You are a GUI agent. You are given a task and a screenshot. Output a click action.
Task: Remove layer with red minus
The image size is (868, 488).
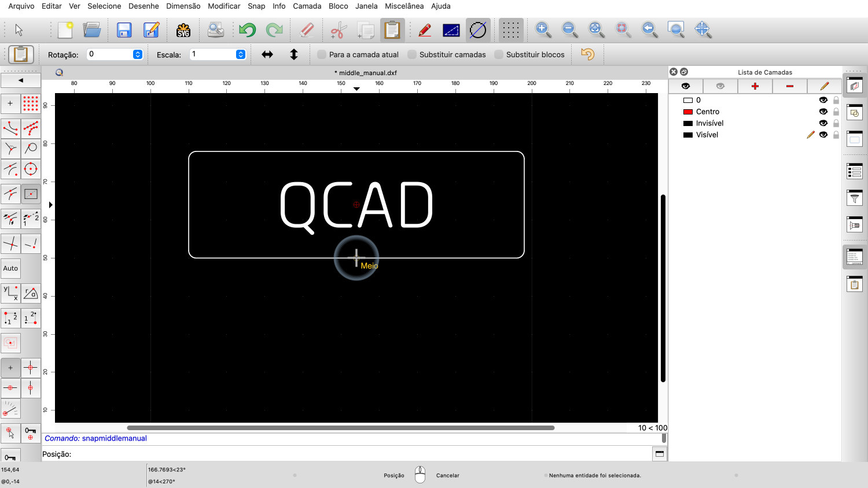pos(790,86)
